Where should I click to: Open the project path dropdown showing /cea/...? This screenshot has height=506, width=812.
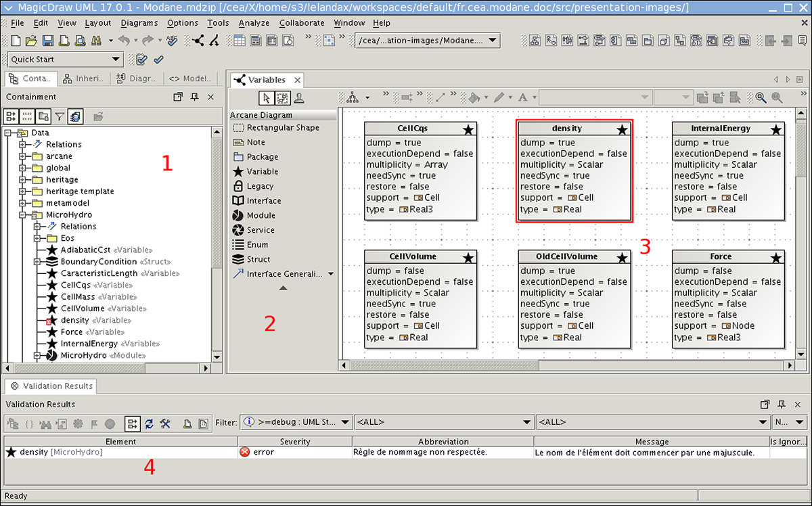pos(427,41)
